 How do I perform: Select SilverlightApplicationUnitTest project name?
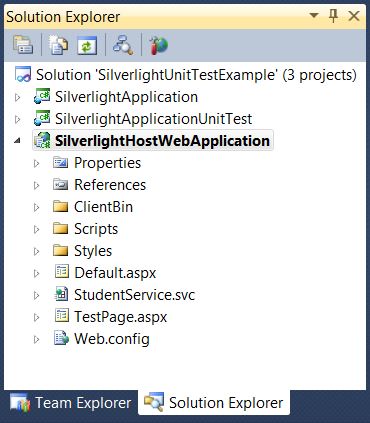pyautogui.click(x=153, y=119)
